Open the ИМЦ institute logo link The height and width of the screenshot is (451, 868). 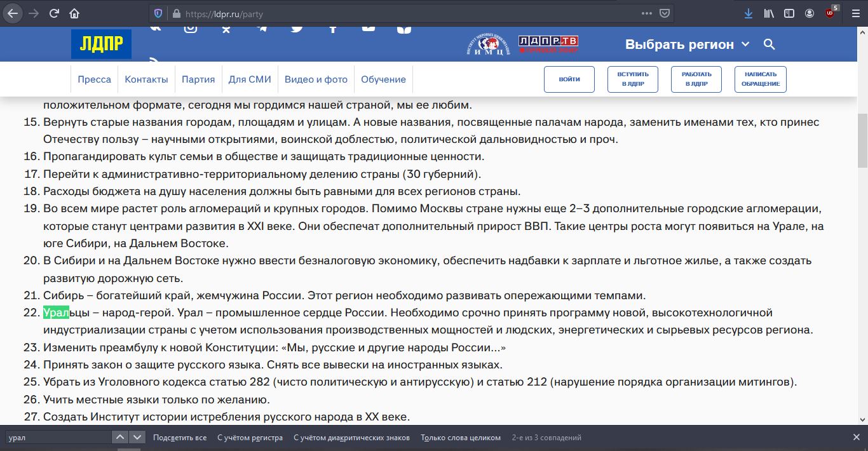coord(489,44)
